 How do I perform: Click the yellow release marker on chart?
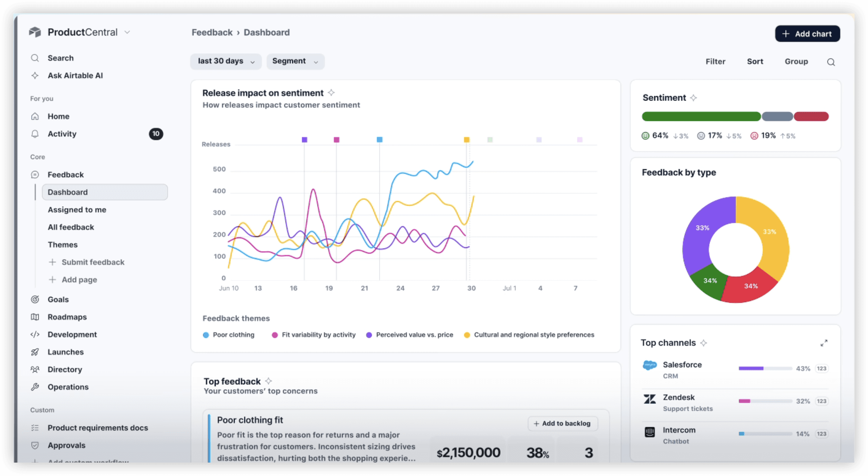pyautogui.click(x=466, y=140)
